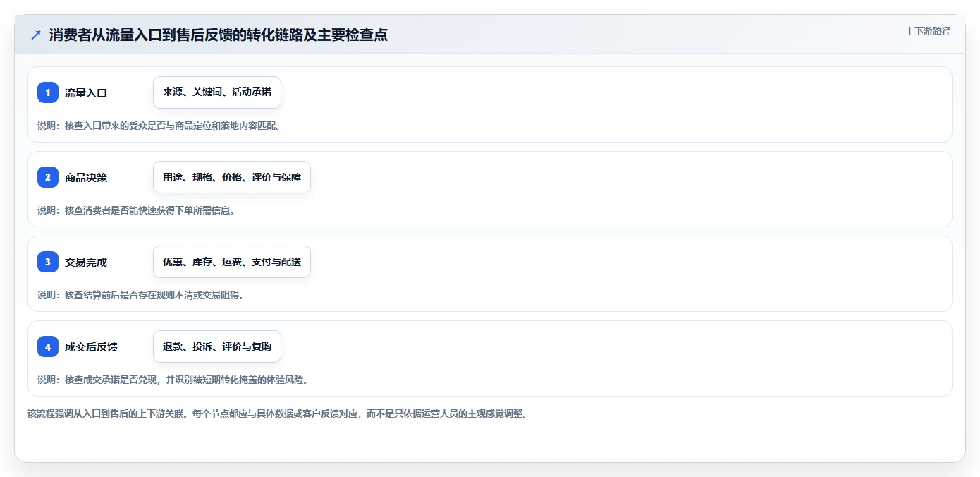This screenshot has height=477, width=980.
Task: Click the 上下游路径 label
Action: (928, 31)
